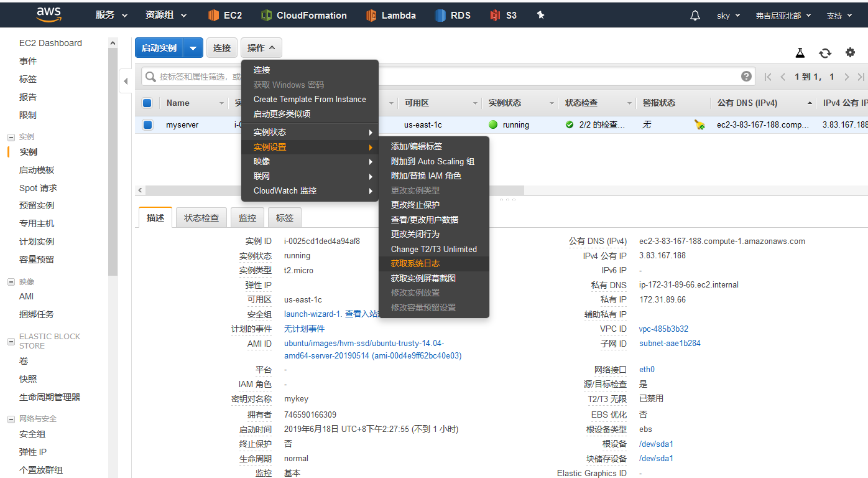Open EC2 service shortcut icon
This screenshot has width=868, height=478.
[x=214, y=16]
